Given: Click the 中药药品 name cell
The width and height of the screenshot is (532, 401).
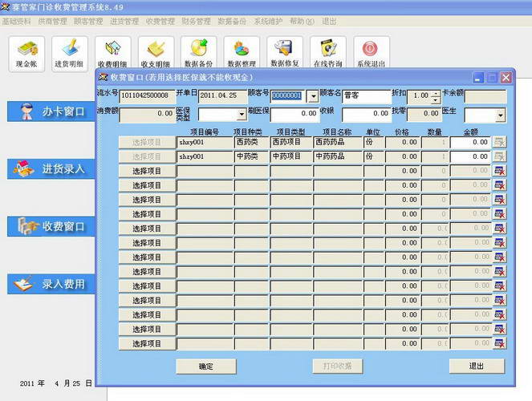Looking at the screenshot, I should pos(338,156).
